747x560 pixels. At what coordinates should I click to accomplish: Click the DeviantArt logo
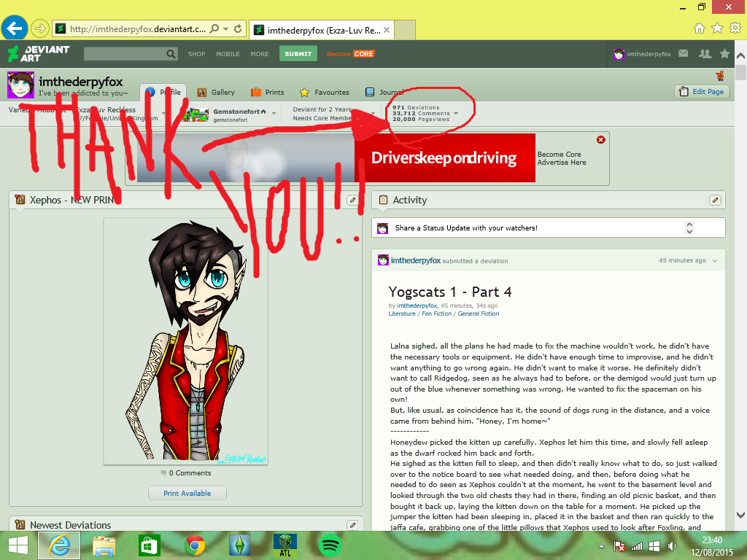tap(39, 54)
